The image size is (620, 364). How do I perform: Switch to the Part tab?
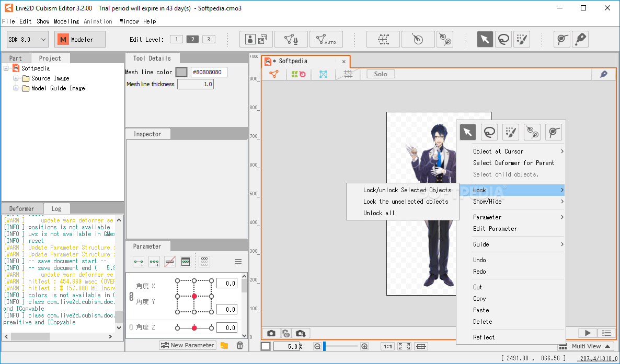[15, 58]
